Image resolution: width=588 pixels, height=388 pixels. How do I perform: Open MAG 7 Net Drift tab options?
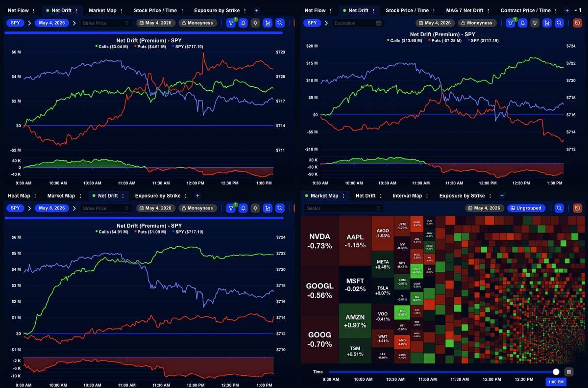488,10
